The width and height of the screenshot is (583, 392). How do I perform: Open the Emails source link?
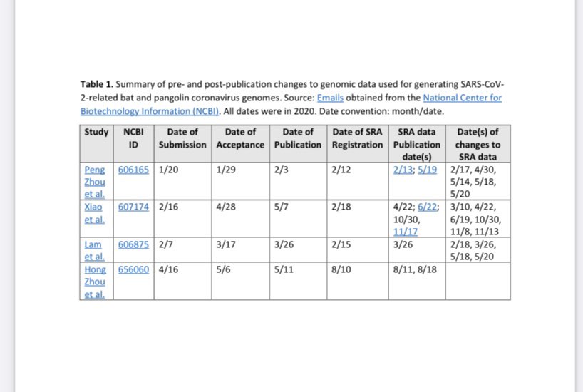click(331, 98)
